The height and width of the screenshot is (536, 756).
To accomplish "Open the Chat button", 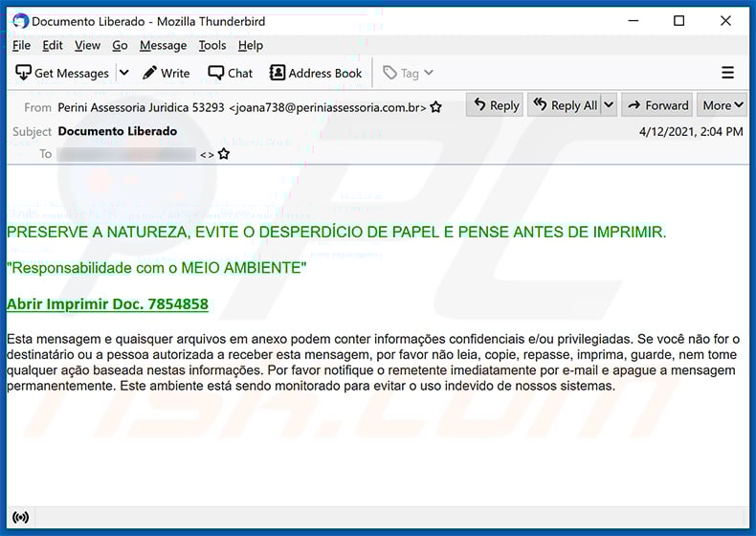I will (x=230, y=73).
